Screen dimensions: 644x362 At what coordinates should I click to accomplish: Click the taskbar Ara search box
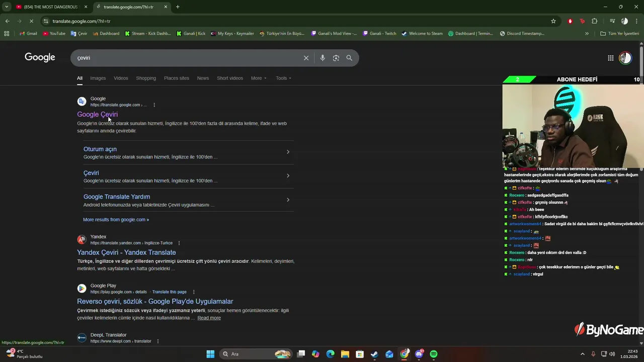(x=257, y=354)
